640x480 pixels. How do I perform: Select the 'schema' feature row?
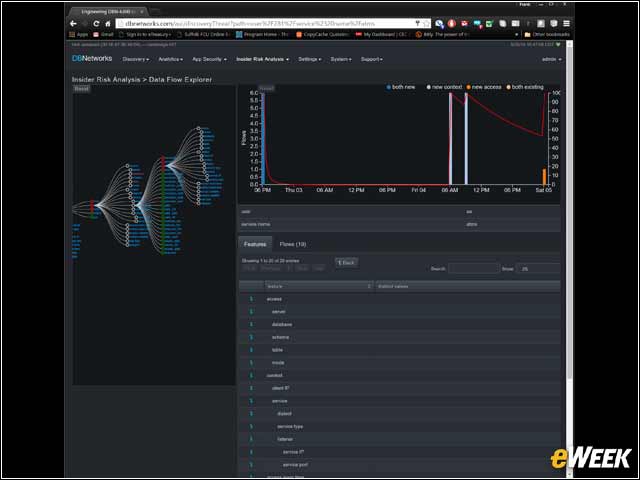pos(400,337)
